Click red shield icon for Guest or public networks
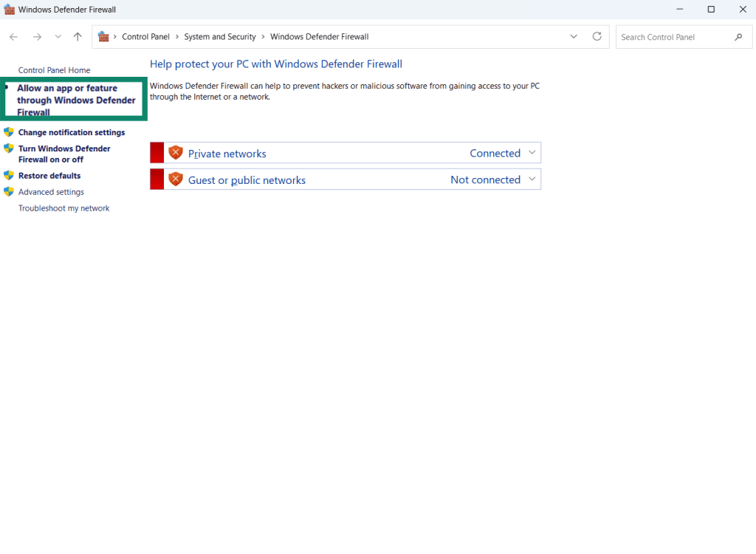 pyautogui.click(x=176, y=179)
